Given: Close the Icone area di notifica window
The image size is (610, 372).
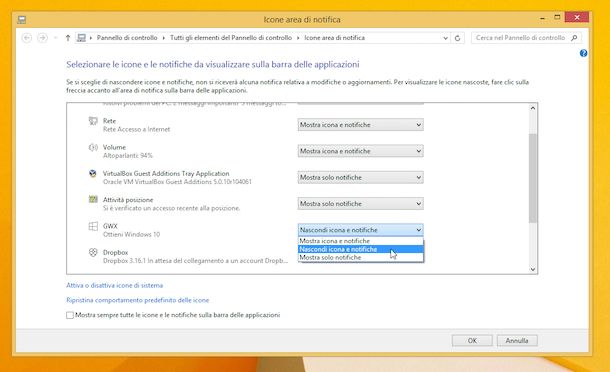Looking at the screenshot, I should pyautogui.click(x=577, y=18).
